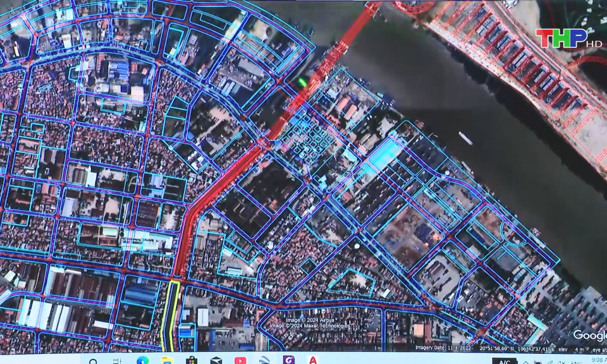Open Windows search from the taskbar
Screen dimensions: 607x364
coord(94,361)
